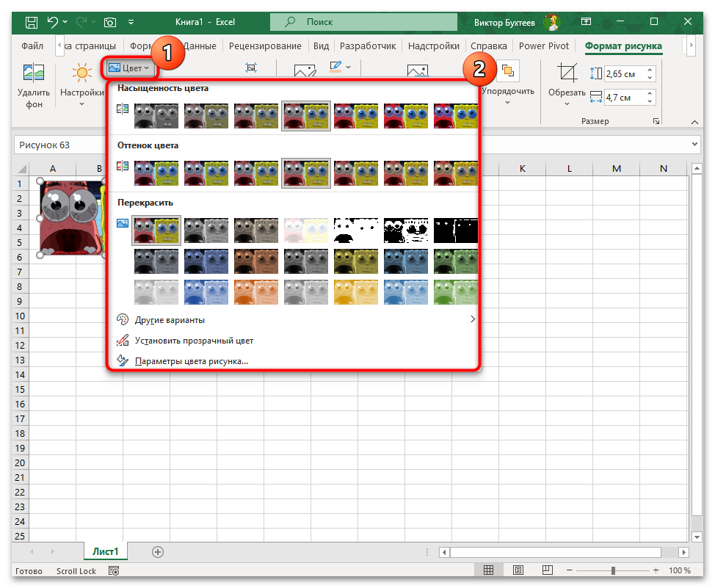
Task: Switch to the Вид tab
Action: 321,46
